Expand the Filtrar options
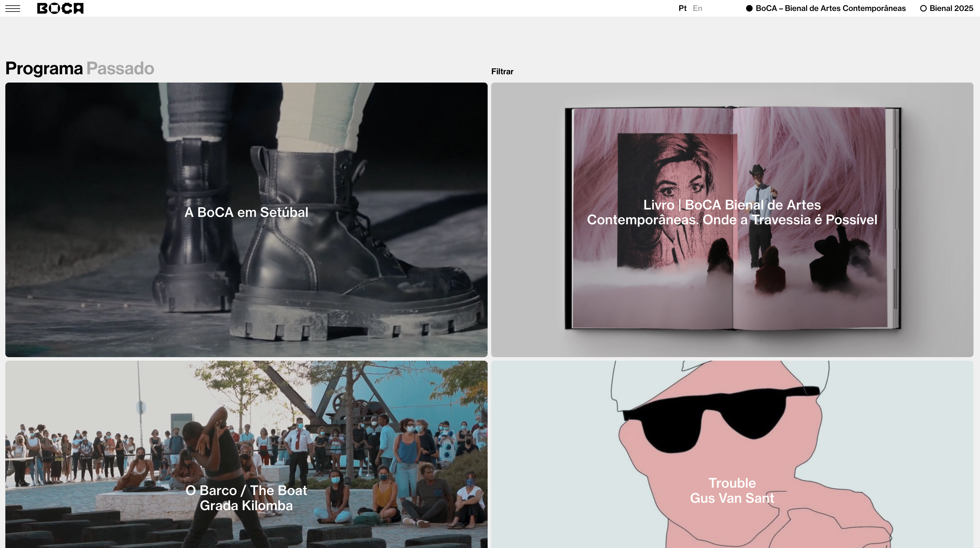This screenshot has width=980, height=548. pos(502,72)
